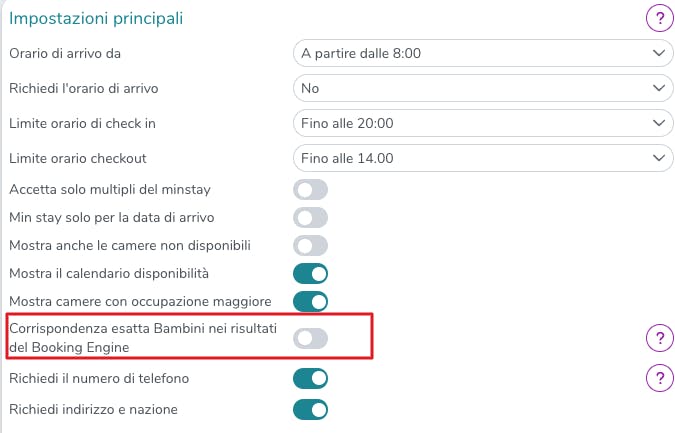Viewport: 675px width, 433px height.
Task: Enable Mostra anche le camere non disponibili
Action: pyautogui.click(x=310, y=246)
